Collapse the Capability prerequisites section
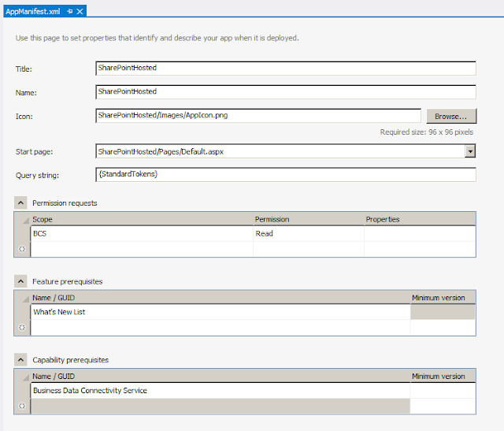 click(x=20, y=359)
